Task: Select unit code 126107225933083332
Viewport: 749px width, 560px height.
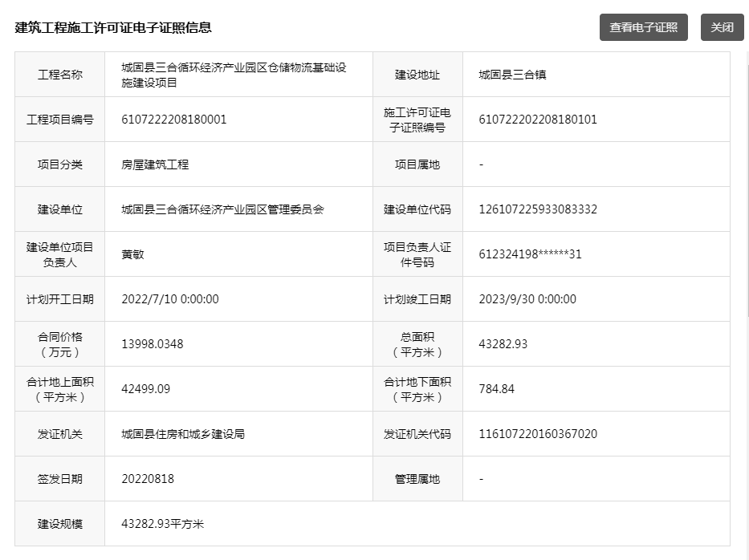Action: click(x=538, y=209)
